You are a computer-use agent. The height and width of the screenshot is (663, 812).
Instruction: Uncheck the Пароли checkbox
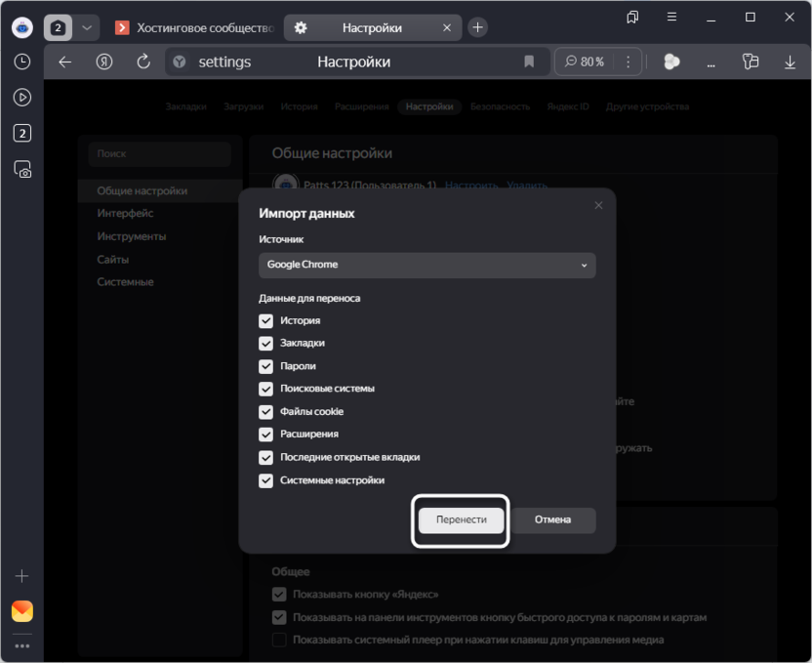point(265,366)
